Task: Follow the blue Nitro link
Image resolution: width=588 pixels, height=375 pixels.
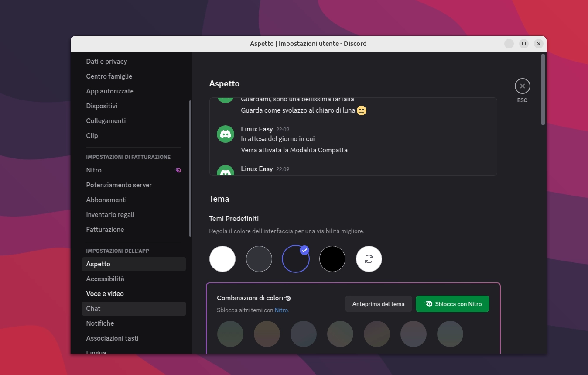Action: [x=281, y=310]
